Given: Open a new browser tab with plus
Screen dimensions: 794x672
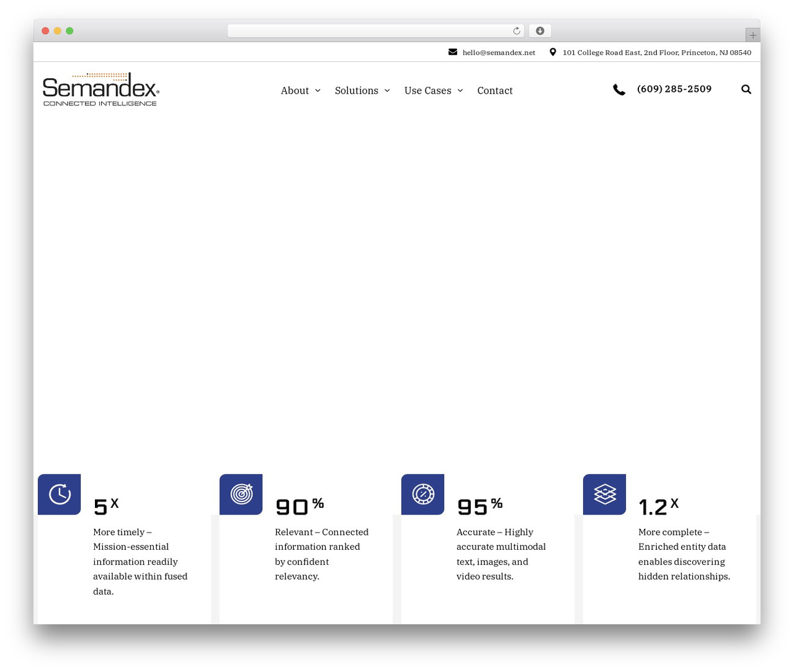Looking at the screenshot, I should pos(752,35).
